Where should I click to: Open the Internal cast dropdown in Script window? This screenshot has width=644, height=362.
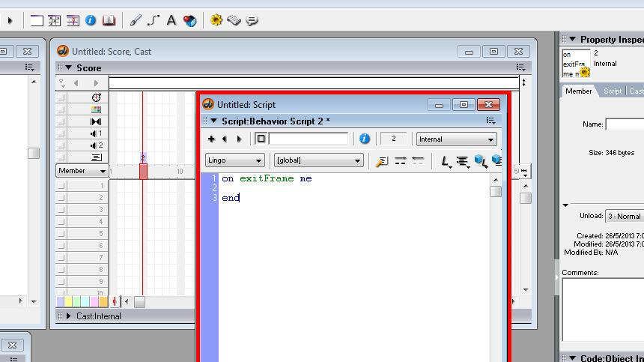point(456,139)
